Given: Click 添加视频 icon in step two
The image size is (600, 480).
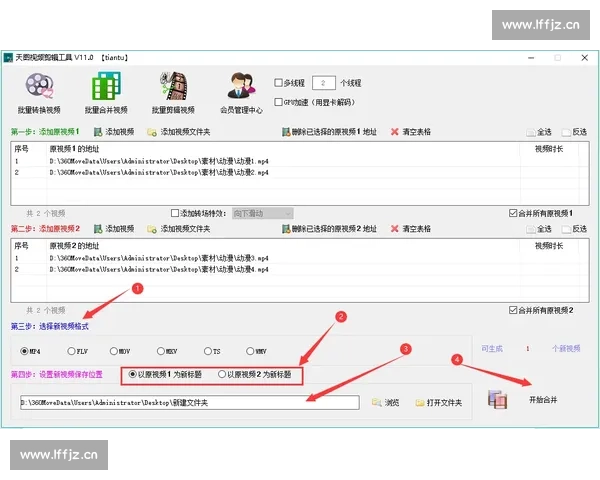Looking at the screenshot, I should click(98, 229).
